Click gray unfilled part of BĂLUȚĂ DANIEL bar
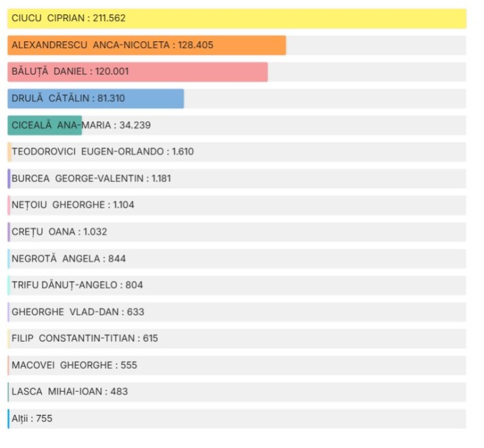Viewport: 484px width, 448px height. click(366, 72)
